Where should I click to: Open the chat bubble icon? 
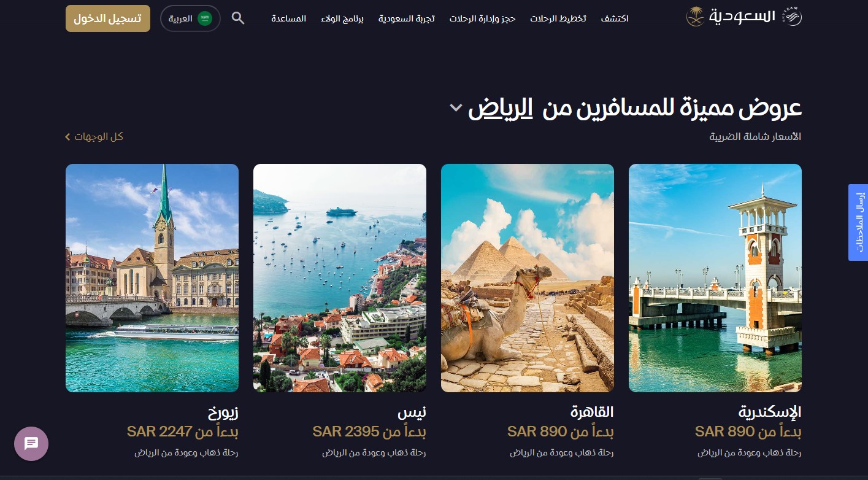31,444
